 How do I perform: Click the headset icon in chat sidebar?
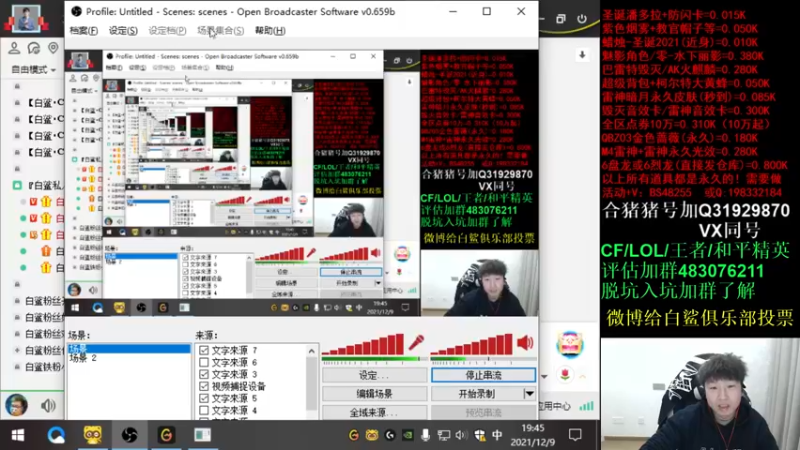coord(34,48)
